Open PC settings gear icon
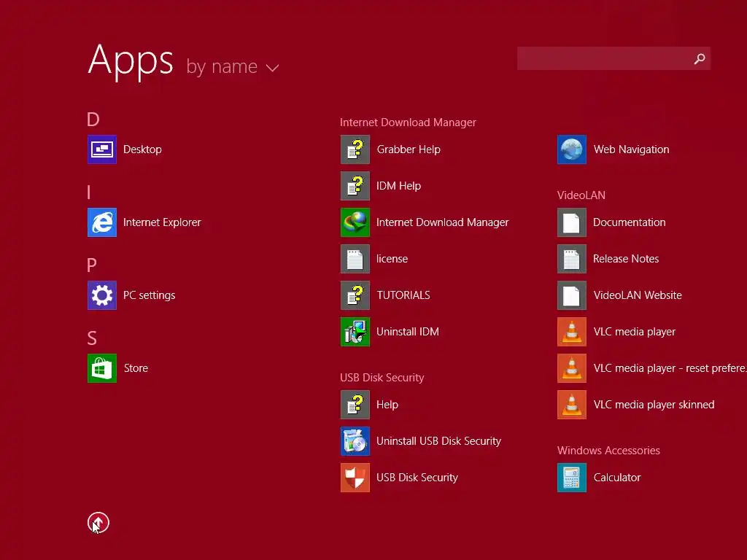 coord(102,295)
